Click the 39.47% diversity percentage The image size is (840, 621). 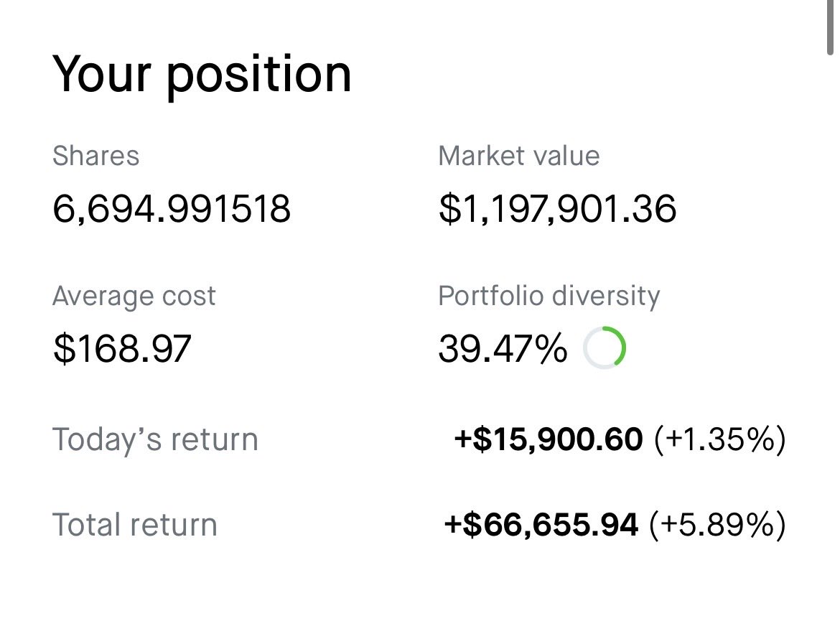503,348
